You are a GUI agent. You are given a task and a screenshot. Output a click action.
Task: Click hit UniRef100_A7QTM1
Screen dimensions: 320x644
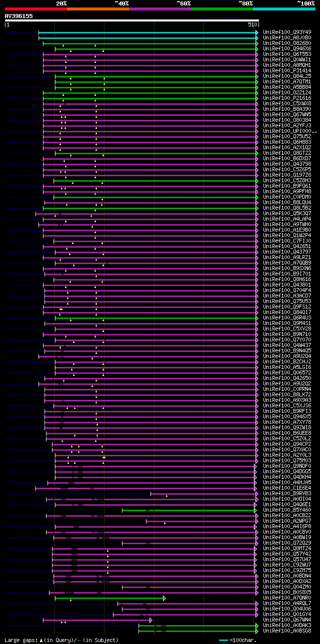click(287, 81)
